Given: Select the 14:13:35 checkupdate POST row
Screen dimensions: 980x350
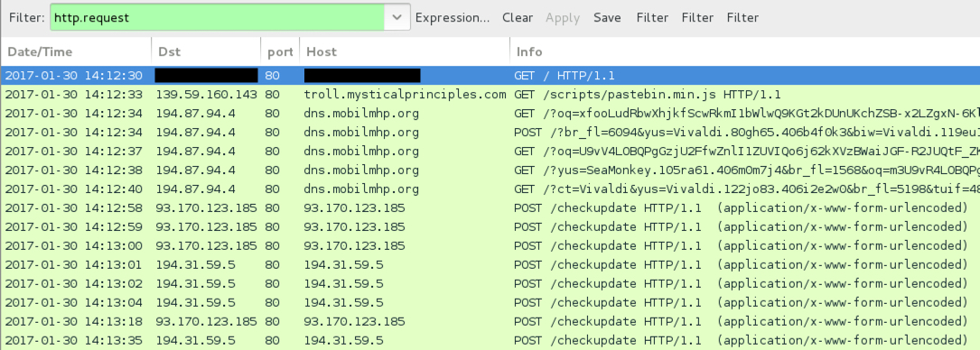Looking at the screenshot, I should pos(490,340).
